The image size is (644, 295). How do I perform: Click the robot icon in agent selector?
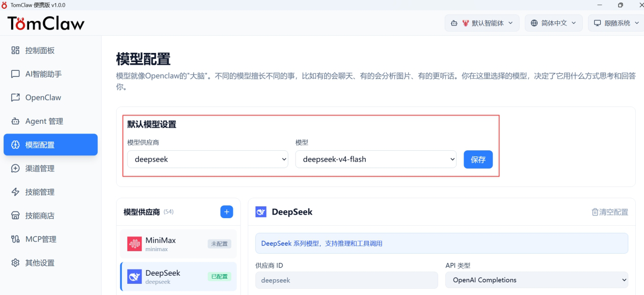[454, 23]
